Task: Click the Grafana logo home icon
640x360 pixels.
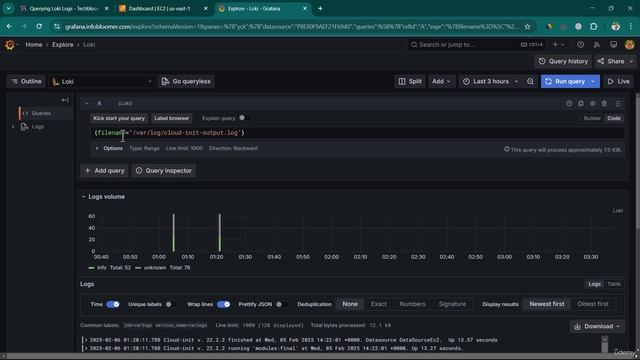Action: (x=10, y=44)
